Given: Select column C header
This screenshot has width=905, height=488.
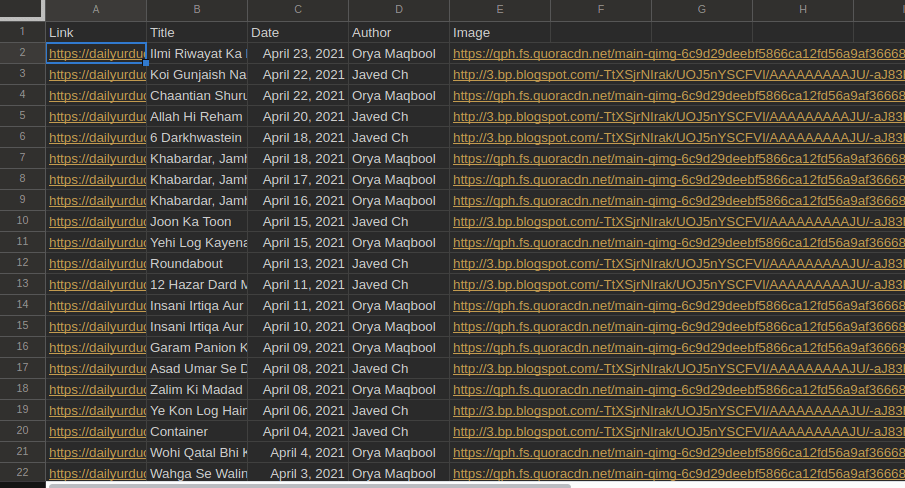Looking at the screenshot, I should (x=298, y=10).
